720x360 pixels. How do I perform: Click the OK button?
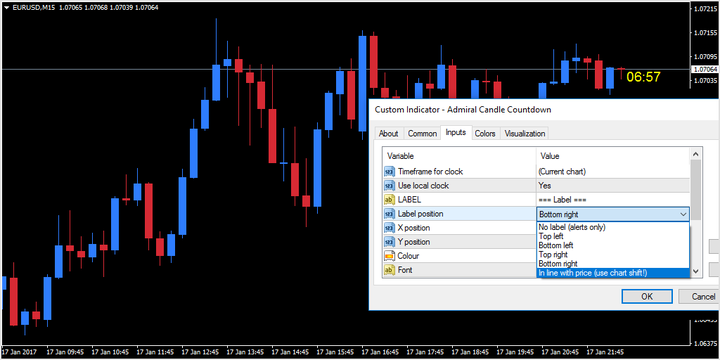(x=647, y=297)
